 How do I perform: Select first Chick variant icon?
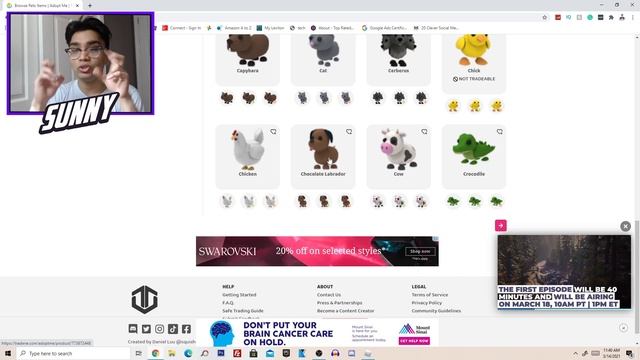(x=453, y=106)
